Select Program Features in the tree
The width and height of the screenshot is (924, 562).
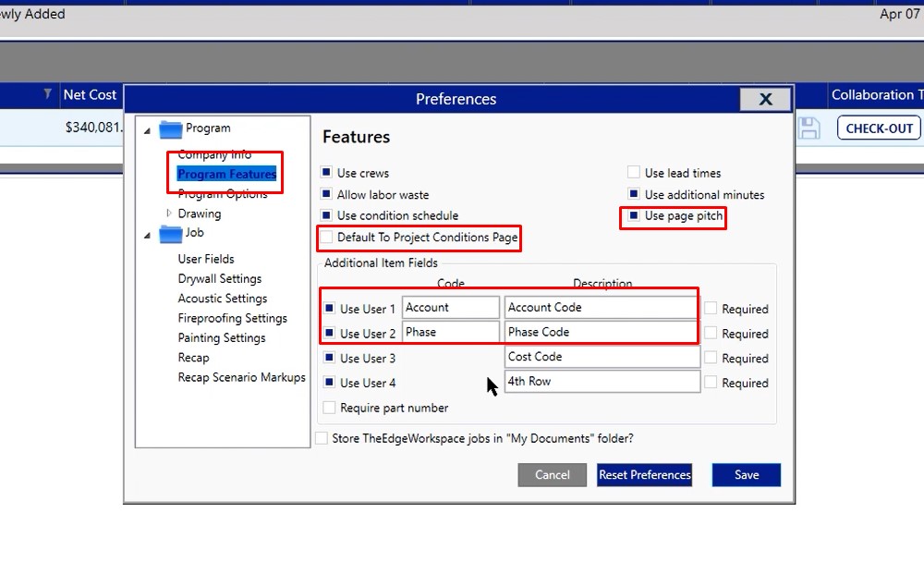226,174
